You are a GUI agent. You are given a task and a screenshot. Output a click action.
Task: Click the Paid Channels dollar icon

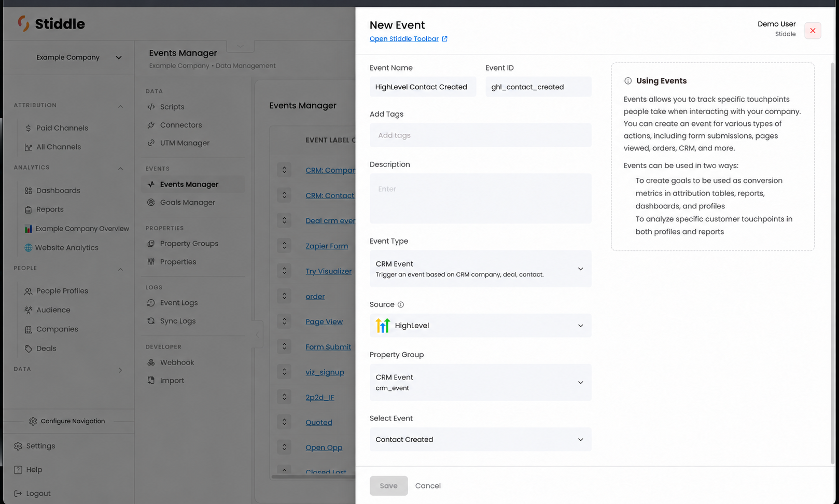pos(29,128)
